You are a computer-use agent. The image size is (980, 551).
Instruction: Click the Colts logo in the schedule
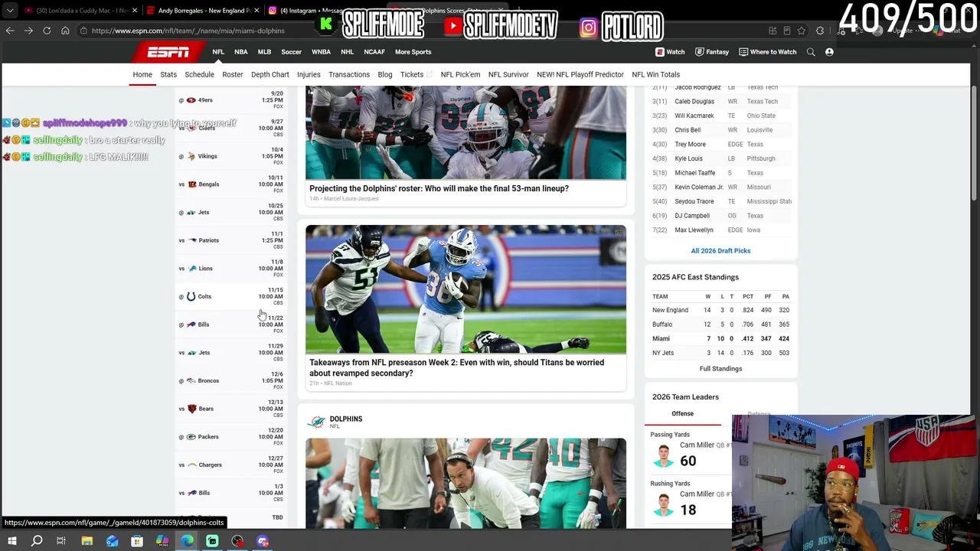[191, 296]
